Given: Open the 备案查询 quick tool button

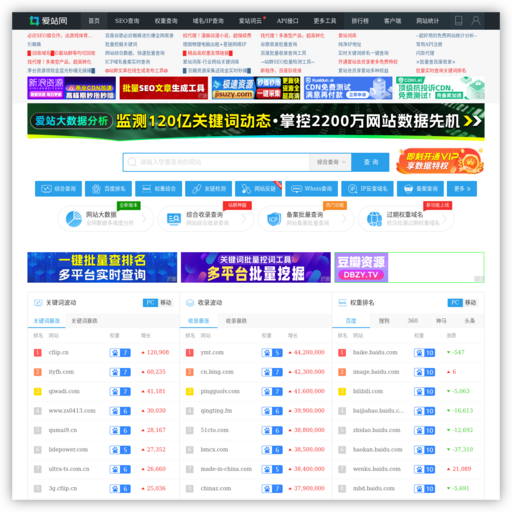Looking at the screenshot, I should pyautogui.click(x=420, y=189).
